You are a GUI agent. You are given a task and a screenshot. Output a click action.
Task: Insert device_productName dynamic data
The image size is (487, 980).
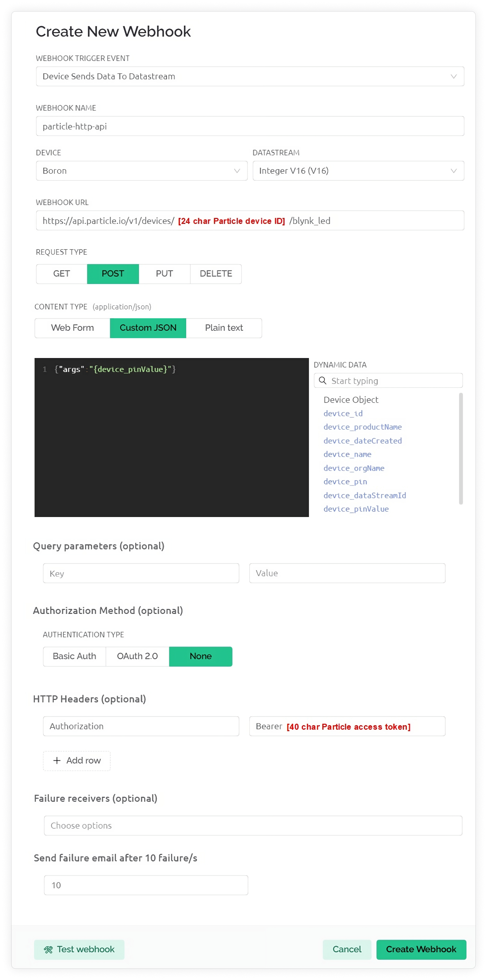[x=363, y=427]
